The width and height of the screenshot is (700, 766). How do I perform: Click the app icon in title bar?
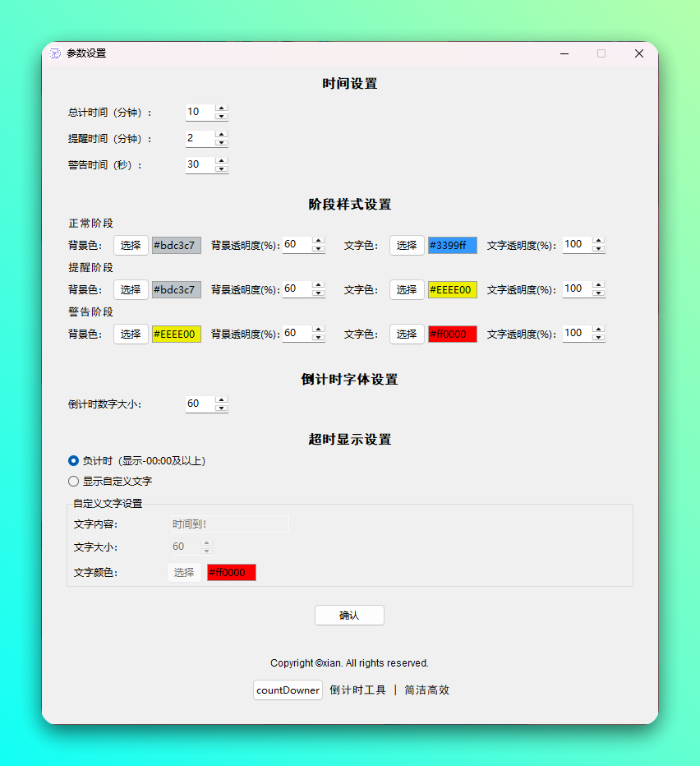pyautogui.click(x=55, y=53)
